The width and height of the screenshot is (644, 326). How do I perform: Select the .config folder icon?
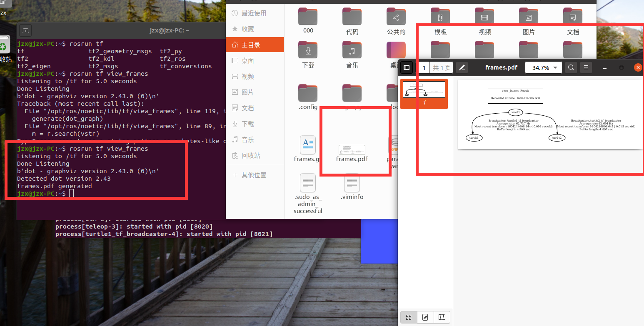(308, 93)
